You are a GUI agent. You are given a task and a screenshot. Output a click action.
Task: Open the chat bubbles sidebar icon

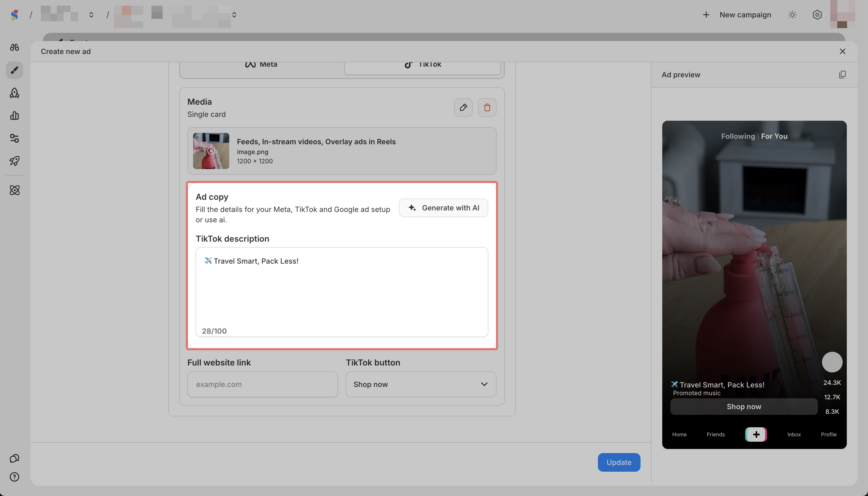14,459
